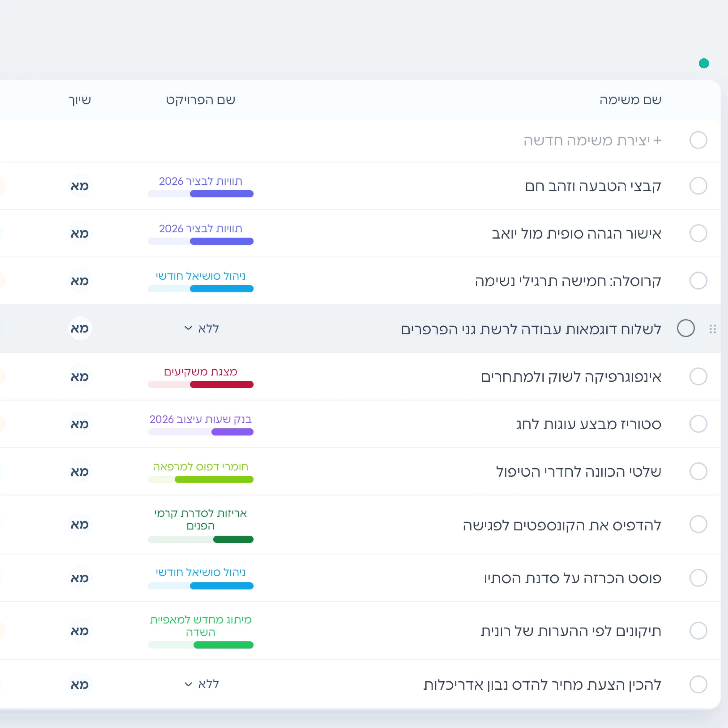Screen dimensions: 728x728
Task: Click assignee avatar on 'לשלוח דוגמאות עבודה' row
Action: 80,329
